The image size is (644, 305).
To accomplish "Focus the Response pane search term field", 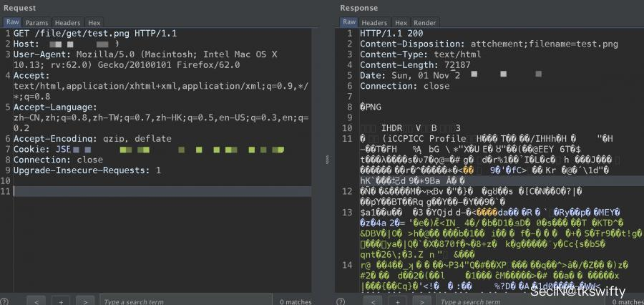I will point(522,301).
